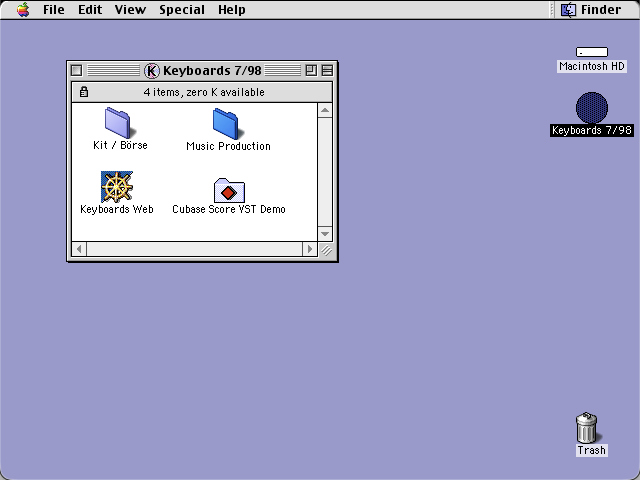Click the Macintosh HD label text
The height and width of the screenshot is (480, 640).
[592, 66]
